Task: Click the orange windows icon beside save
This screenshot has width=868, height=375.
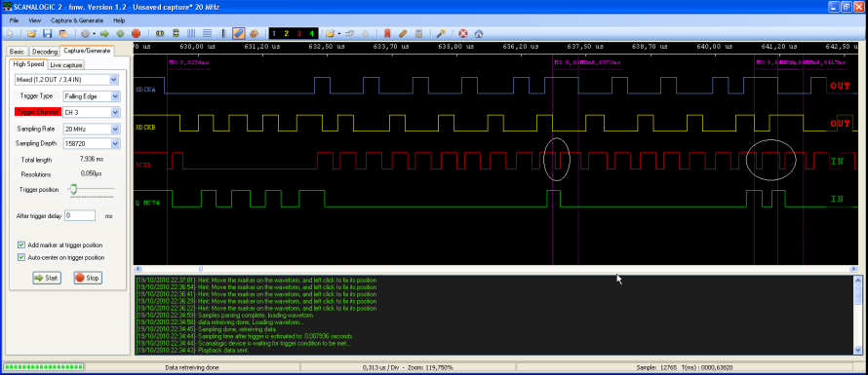Action: tap(63, 34)
